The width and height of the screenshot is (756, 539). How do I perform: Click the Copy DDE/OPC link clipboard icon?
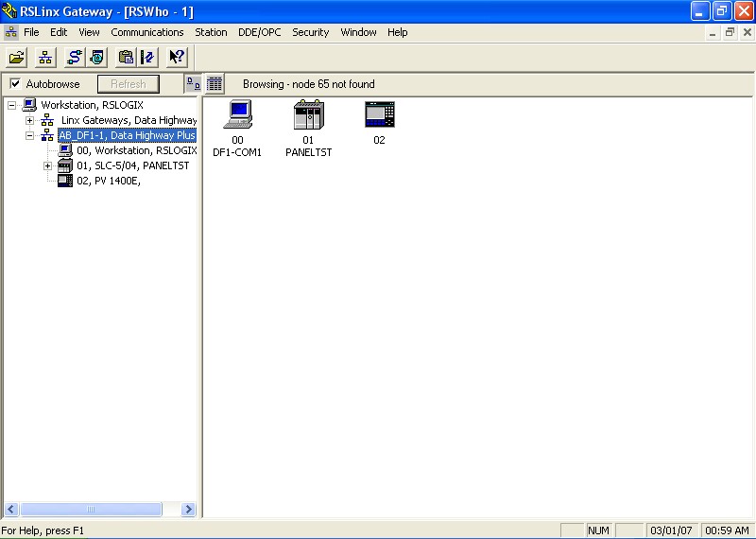coord(126,58)
